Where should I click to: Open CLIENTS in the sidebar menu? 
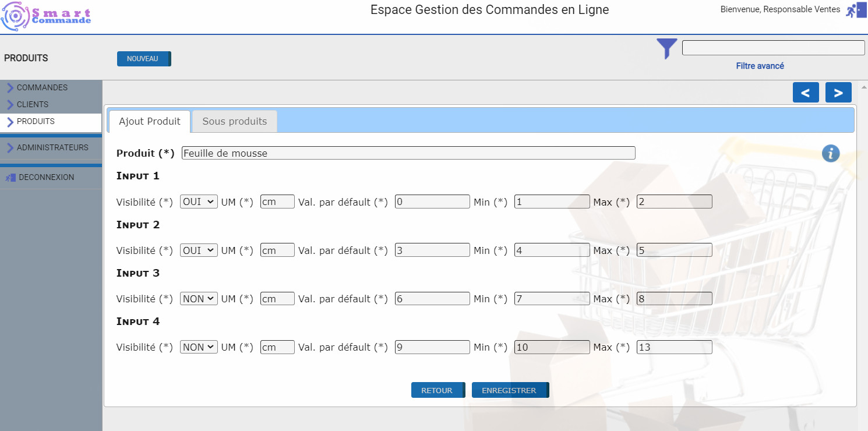[x=33, y=104]
